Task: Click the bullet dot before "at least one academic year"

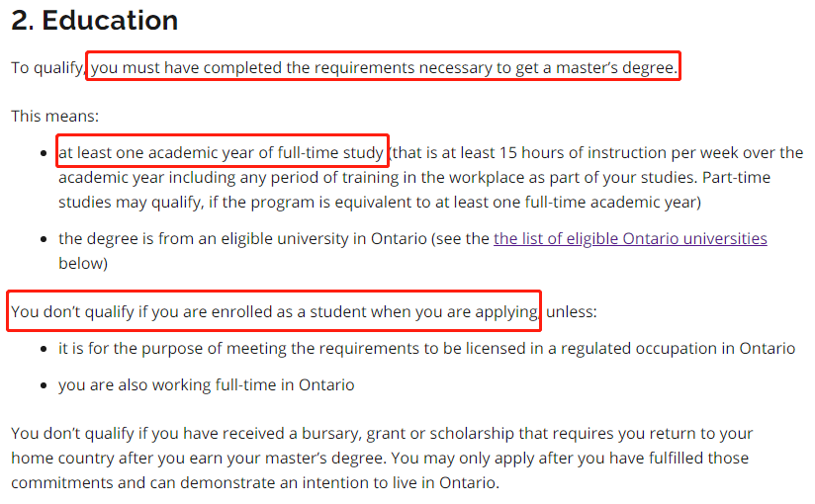Action: 44,154
